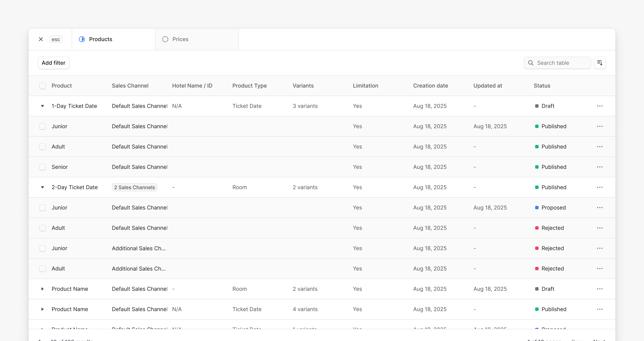644x341 pixels.
Task: Toggle the select-all checkbox in header
Action: [43, 86]
